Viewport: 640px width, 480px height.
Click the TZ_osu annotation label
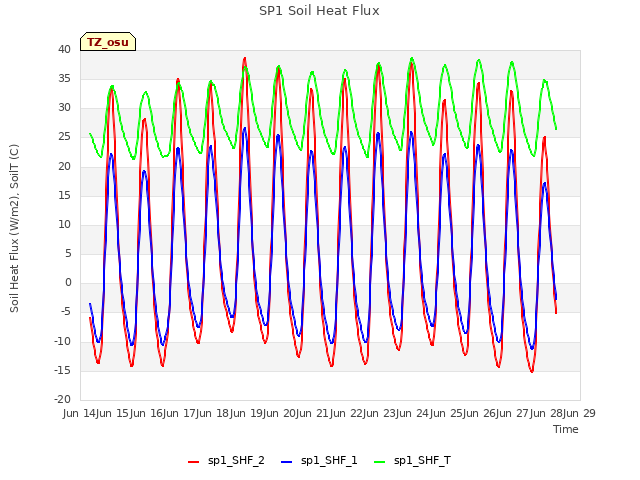coord(108,42)
